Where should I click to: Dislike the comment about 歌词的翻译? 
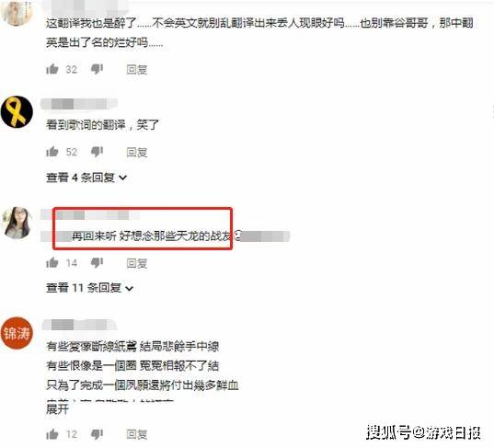pos(97,152)
